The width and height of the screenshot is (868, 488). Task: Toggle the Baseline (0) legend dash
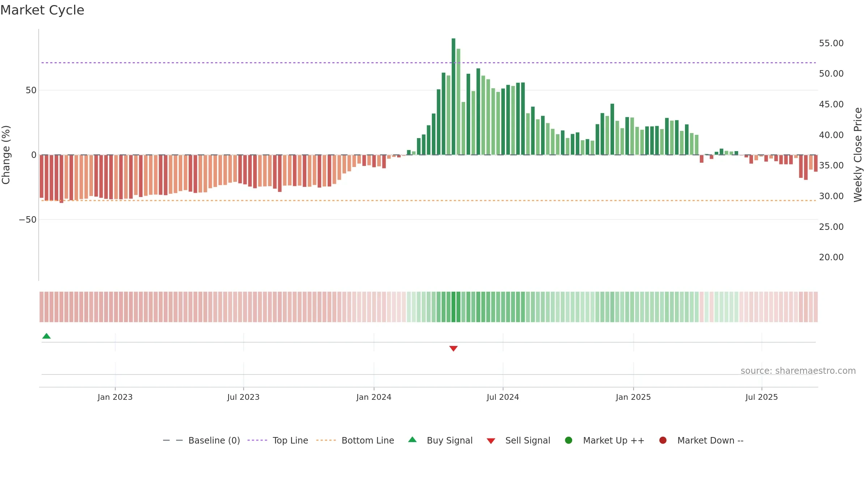(173, 440)
